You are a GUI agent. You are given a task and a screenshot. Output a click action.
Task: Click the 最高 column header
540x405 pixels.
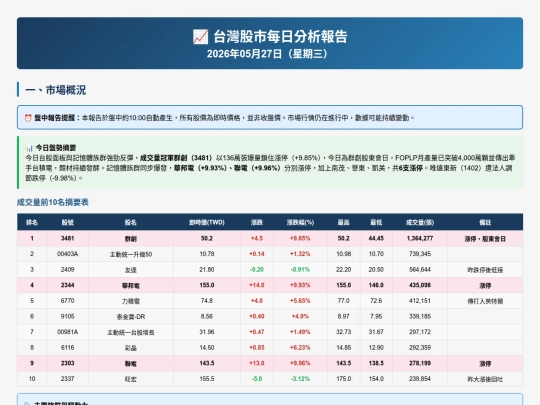344,222
